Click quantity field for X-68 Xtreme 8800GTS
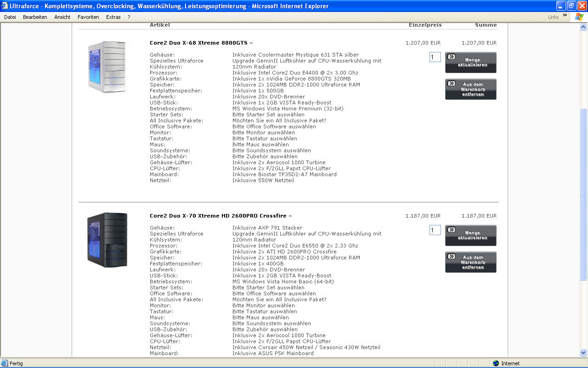This screenshot has height=368, width=588. click(x=435, y=57)
